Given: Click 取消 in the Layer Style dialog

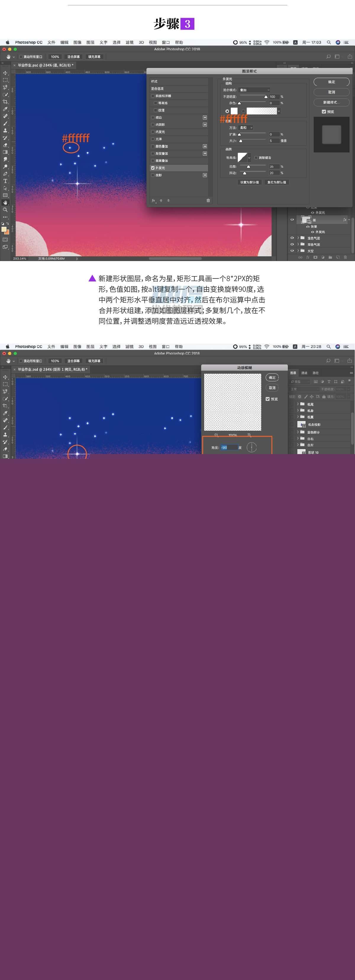Looking at the screenshot, I should coord(331,92).
